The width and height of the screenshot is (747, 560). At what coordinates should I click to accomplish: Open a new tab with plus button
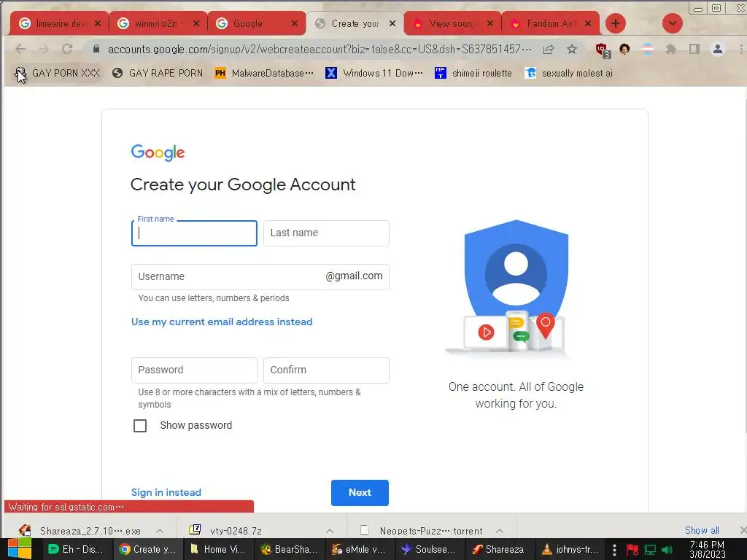[x=616, y=23]
